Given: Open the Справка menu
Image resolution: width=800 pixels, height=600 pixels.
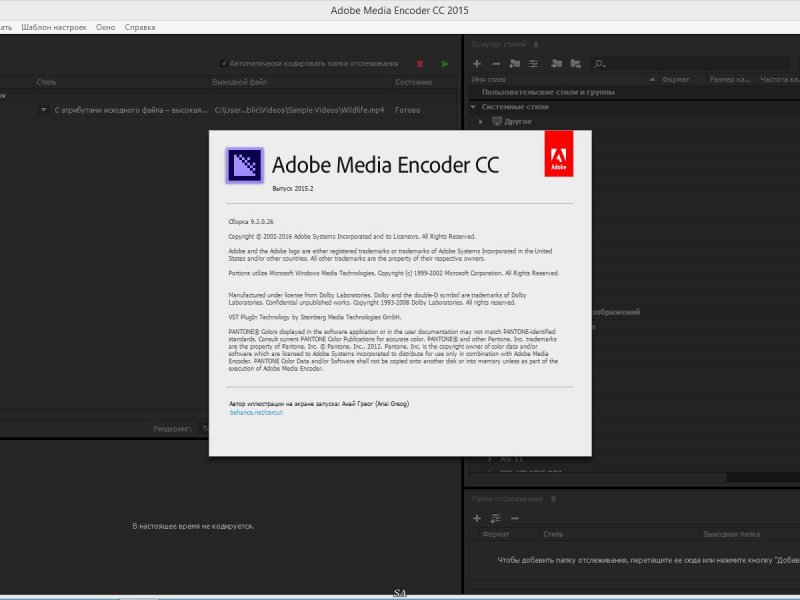Looking at the screenshot, I should tap(140, 28).
